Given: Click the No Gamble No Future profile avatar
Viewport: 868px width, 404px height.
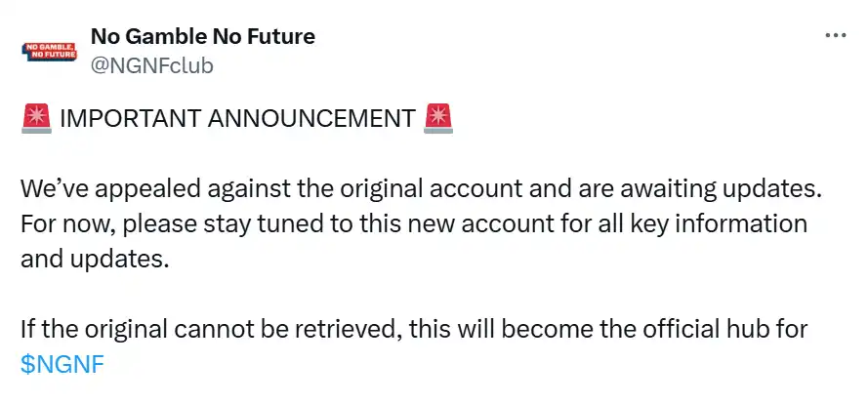Looking at the screenshot, I should [x=48, y=51].
